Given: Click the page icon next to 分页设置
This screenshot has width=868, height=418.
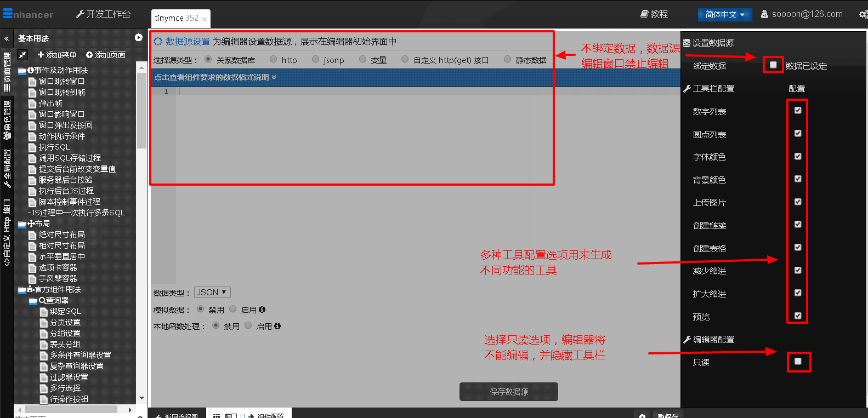Looking at the screenshot, I should (x=44, y=323).
